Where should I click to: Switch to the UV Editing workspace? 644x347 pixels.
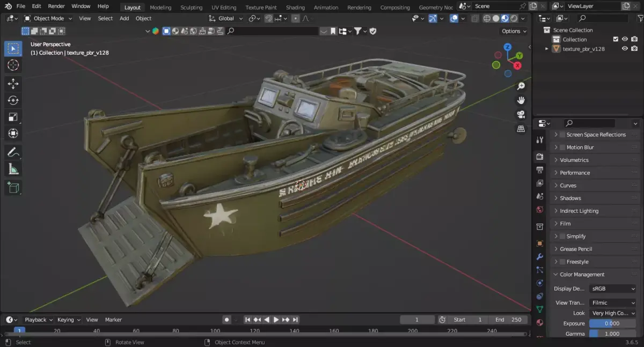click(x=224, y=8)
